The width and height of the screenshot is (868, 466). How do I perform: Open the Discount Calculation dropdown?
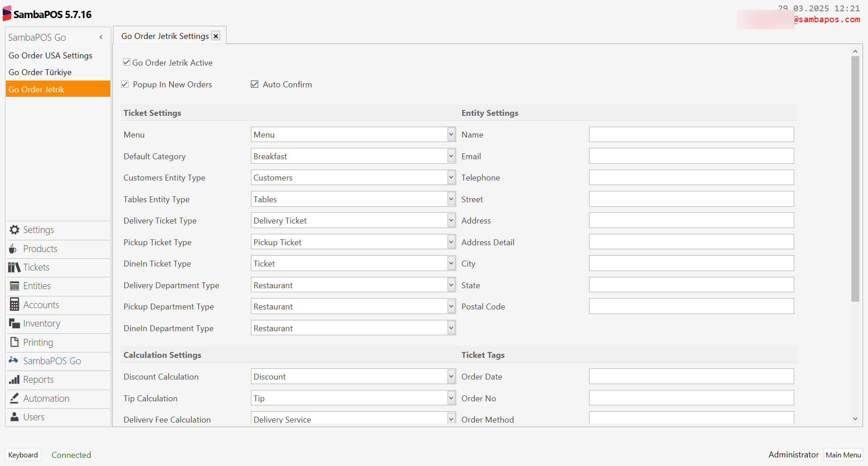coord(450,376)
